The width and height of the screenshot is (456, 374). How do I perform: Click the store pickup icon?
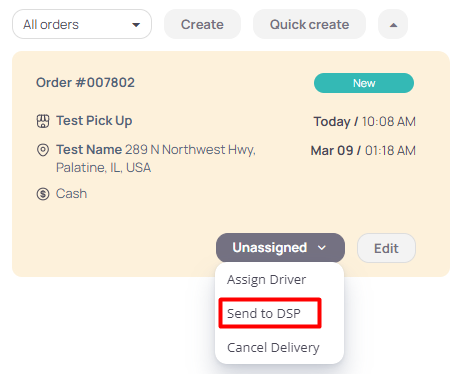[43, 121]
